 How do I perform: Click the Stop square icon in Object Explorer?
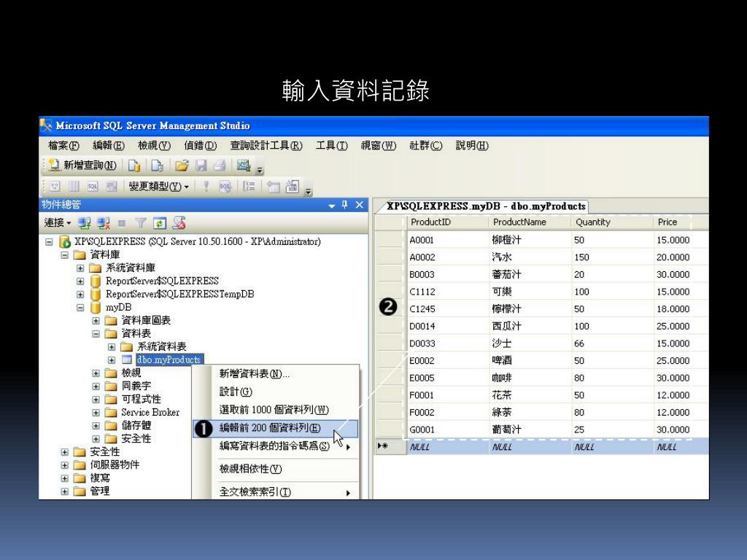(x=122, y=223)
